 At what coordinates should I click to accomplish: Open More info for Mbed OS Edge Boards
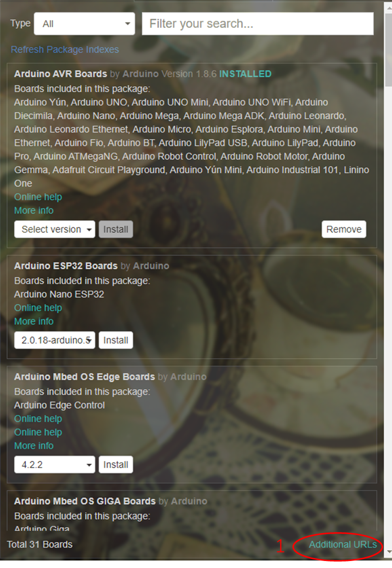(34, 445)
